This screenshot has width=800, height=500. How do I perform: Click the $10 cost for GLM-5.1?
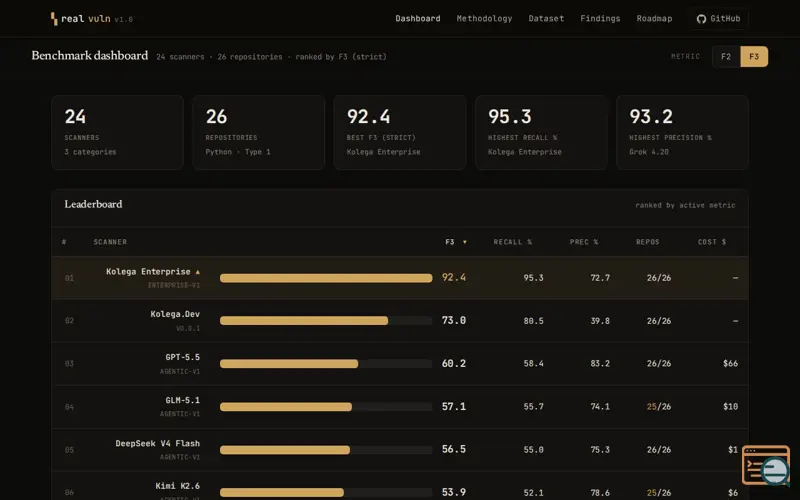tap(730, 407)
